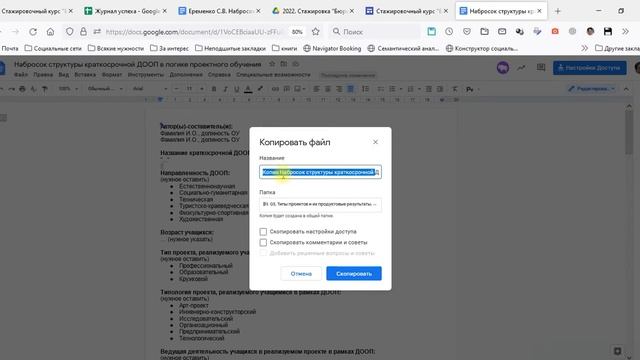Open the browser profile avatar icon

pyautogui.click(x=590, y=31)
